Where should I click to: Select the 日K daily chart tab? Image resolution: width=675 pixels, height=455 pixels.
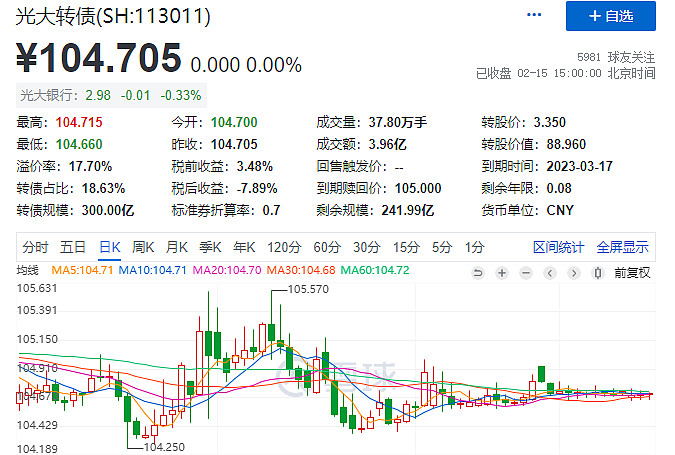[110, 247]
